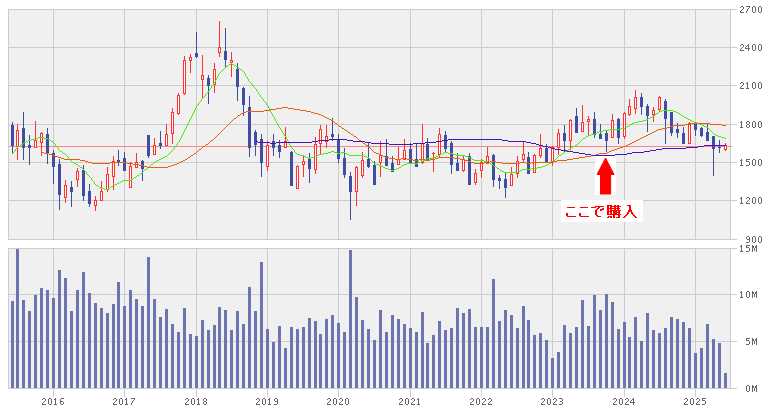
Task: Click the 5M volume axis label
Action: pyautogui.click(x=749, y=342)
